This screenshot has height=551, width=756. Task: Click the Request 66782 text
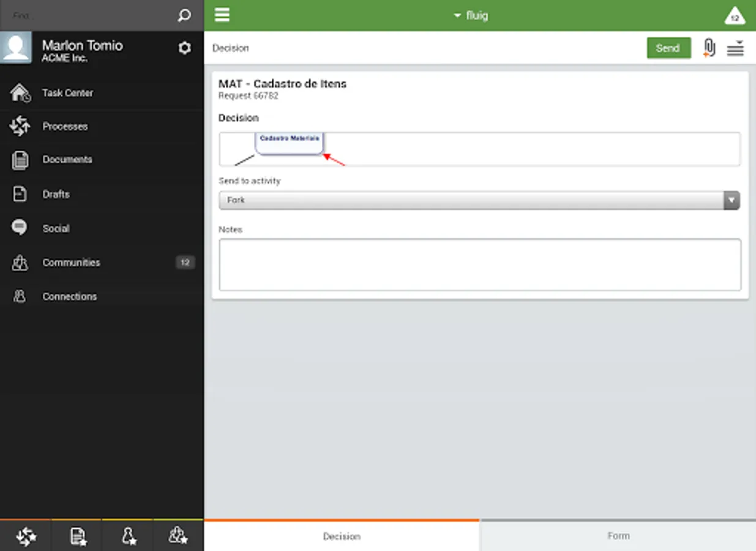249,96
